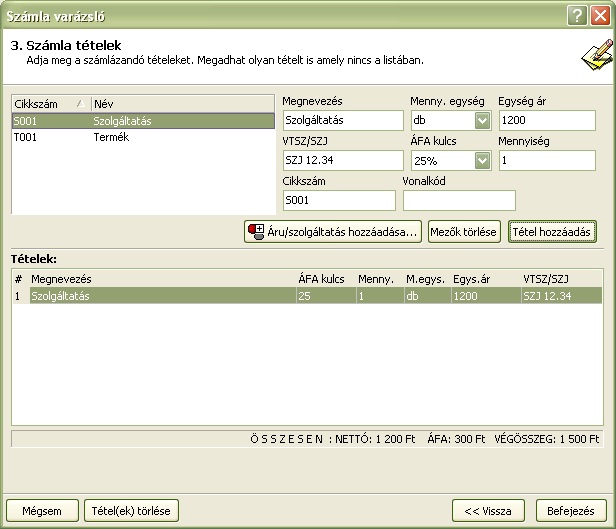This screenshot has width=616, height=529.
Task: Click the empty Vonalkód field
Action: (459, 200)
